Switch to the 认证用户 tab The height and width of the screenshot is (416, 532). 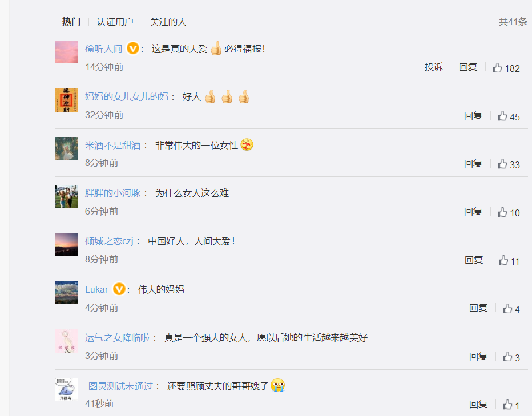tap(115, 22)
